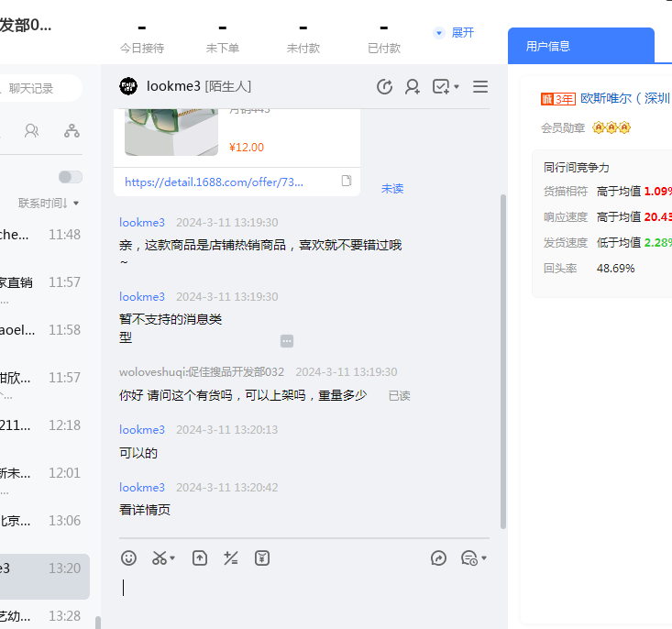Click the refresh clock icon in chat header

coord(385,87)
